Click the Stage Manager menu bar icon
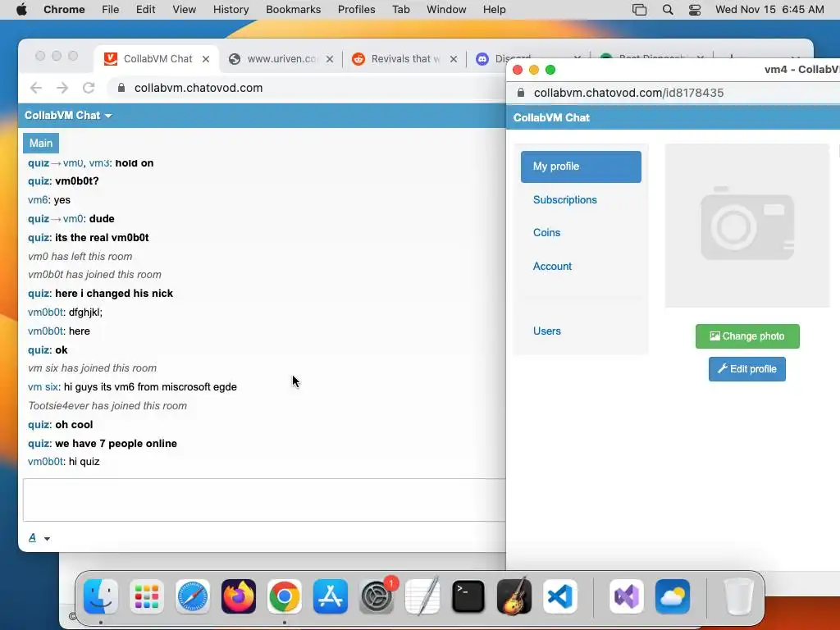This screenshot has height=630, width=840. (x=639, y=9)
